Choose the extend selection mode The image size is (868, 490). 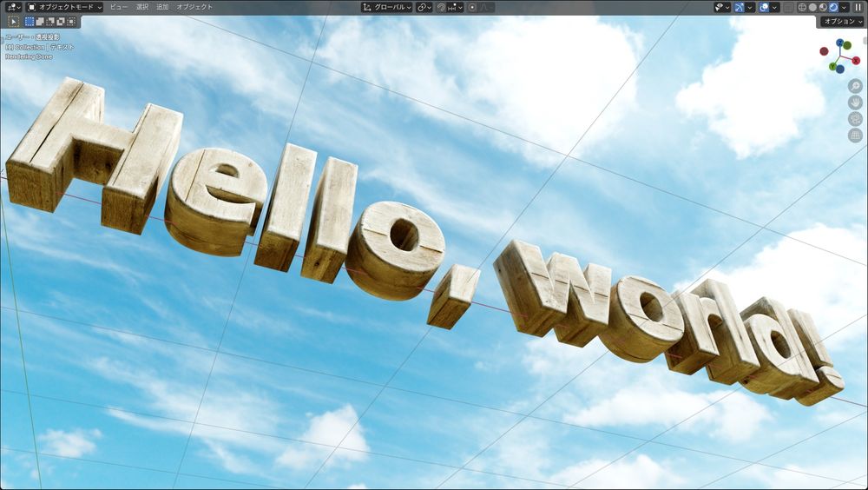pos(40,22)
